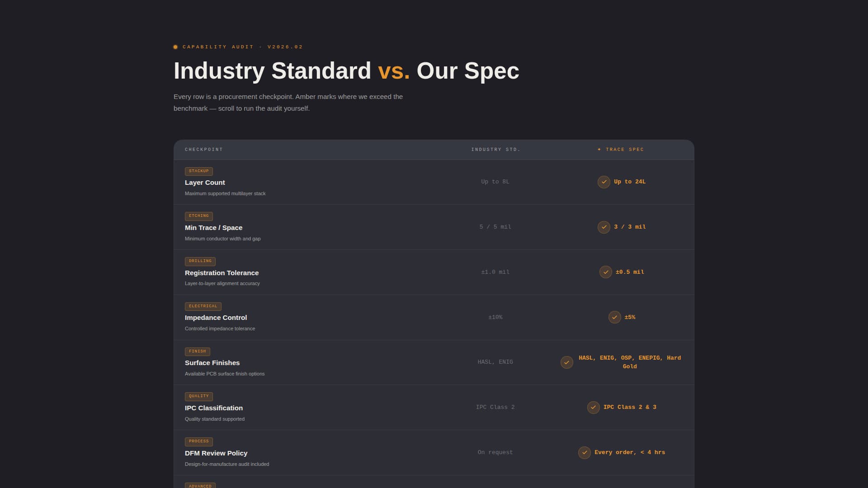Toggle the STACKUP category badge
Viewport: 868px width, 488px height.
(199, 171)
